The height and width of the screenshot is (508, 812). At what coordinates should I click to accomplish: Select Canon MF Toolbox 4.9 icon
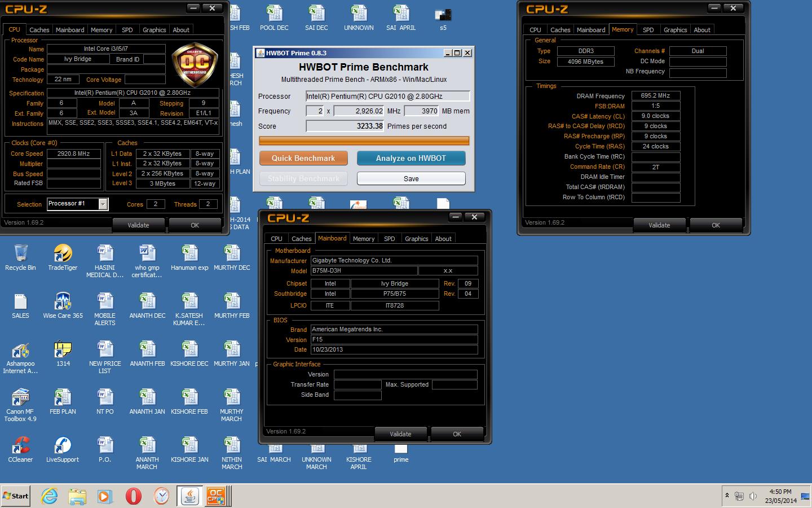pyautogui.click(x=20, y=405)
